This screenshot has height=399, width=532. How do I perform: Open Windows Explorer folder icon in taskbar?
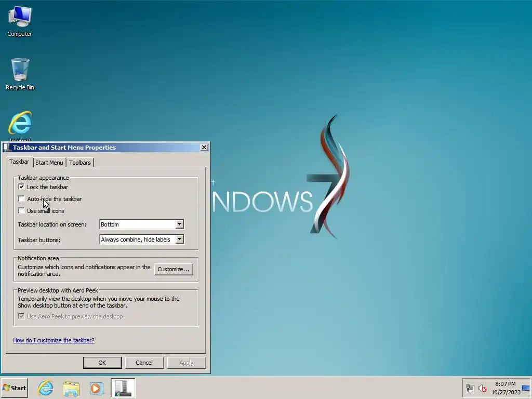[71, 388]
